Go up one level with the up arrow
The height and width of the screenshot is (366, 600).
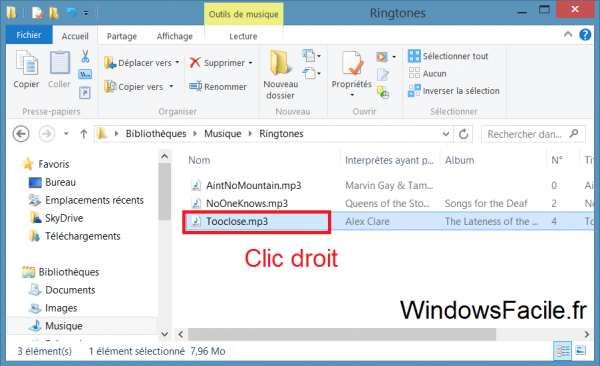tap(83, 134)
